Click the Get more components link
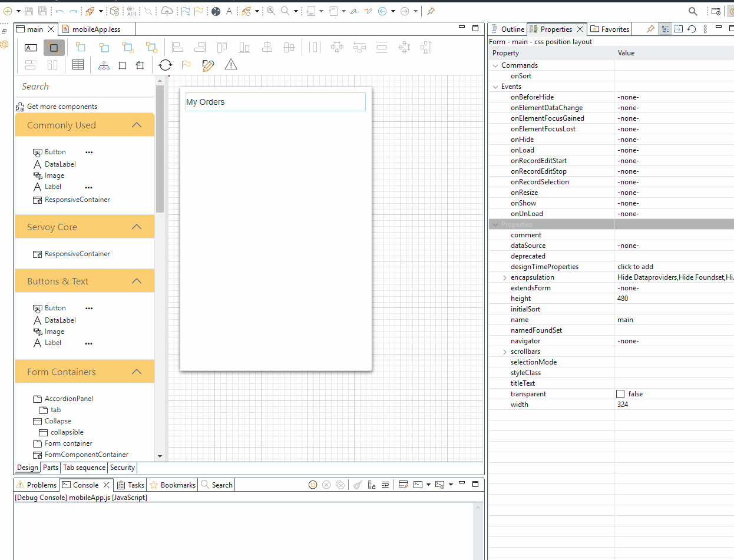Image resolution: width=734 pixels, height=560 pixels. point(62,107)
